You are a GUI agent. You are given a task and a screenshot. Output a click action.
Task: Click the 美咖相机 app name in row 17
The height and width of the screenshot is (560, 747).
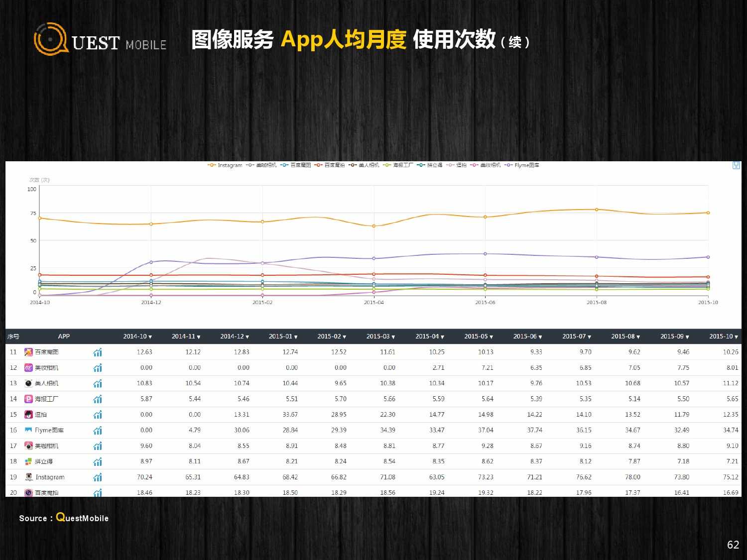point(46,446)
